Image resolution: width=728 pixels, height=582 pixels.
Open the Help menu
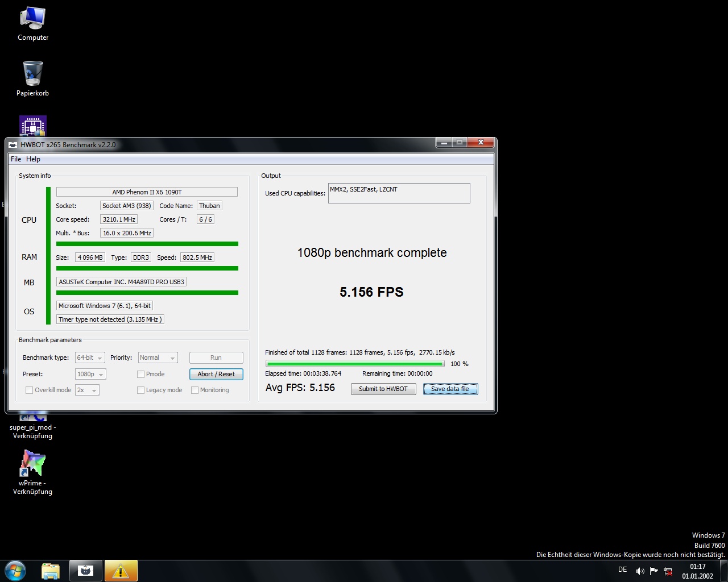tap(33, 159)
